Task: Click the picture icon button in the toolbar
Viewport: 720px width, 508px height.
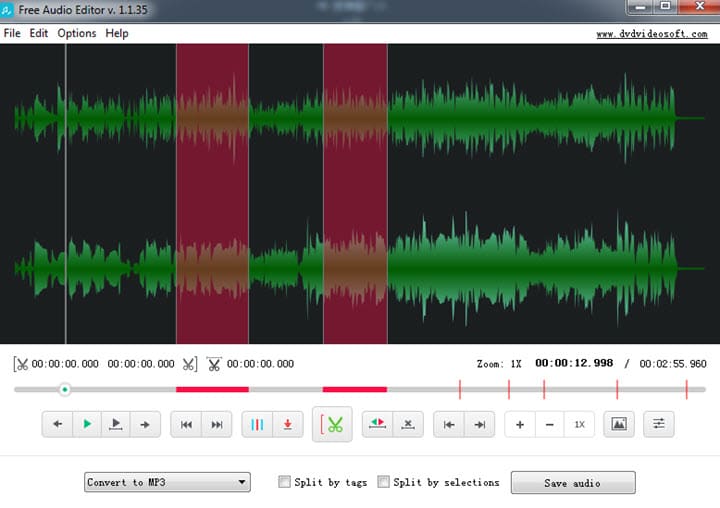Action: pyautogui.click(x=619, y=425)
